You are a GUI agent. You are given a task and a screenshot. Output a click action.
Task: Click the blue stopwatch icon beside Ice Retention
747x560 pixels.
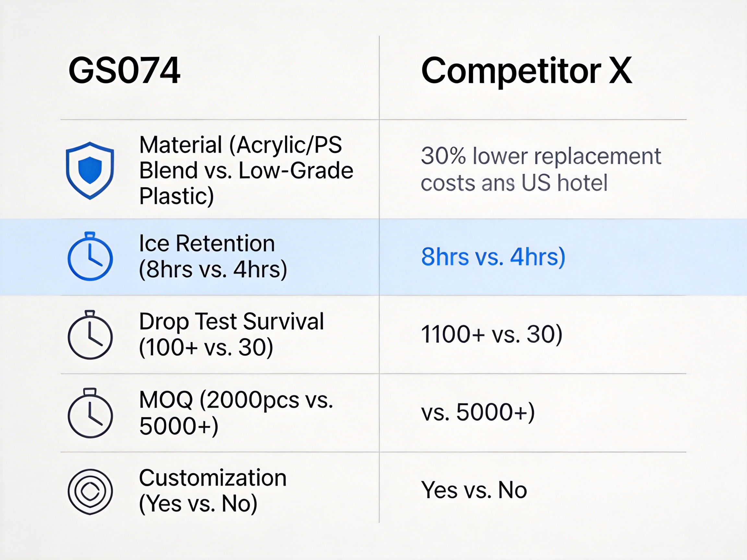(90, 257)
